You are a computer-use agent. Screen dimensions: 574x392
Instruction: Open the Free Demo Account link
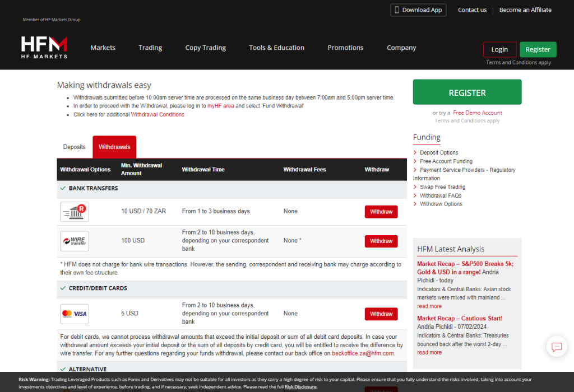478,113
